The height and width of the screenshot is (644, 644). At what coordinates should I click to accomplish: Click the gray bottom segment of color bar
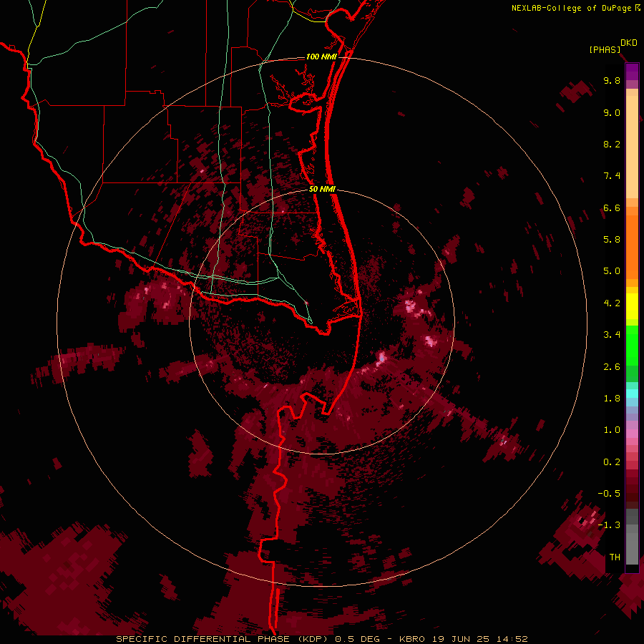click(x=632, y=538)
